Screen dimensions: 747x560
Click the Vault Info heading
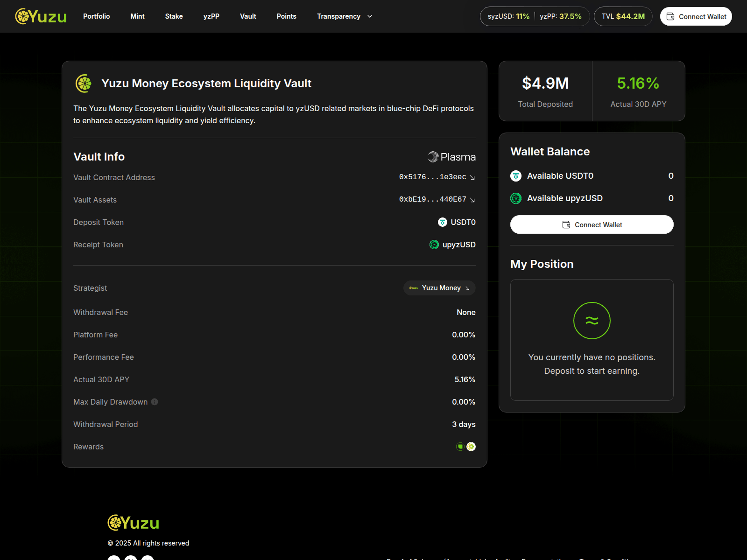tap(99, 157)
